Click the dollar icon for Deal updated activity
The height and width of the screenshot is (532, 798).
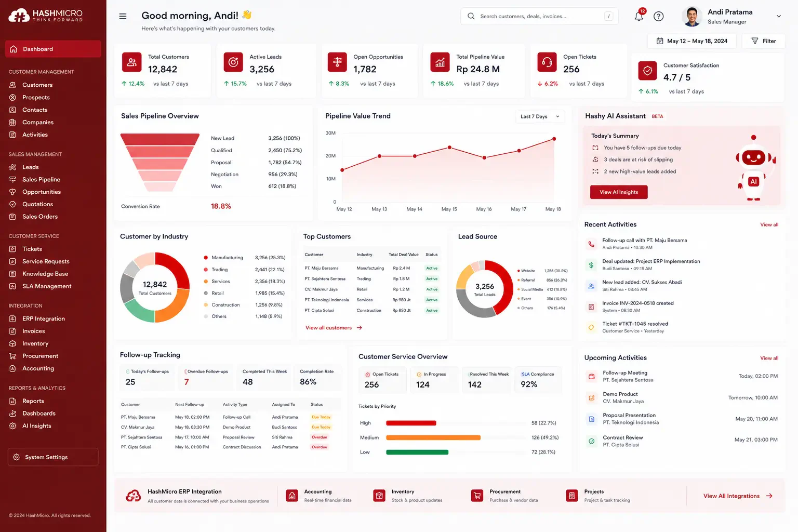591,265
